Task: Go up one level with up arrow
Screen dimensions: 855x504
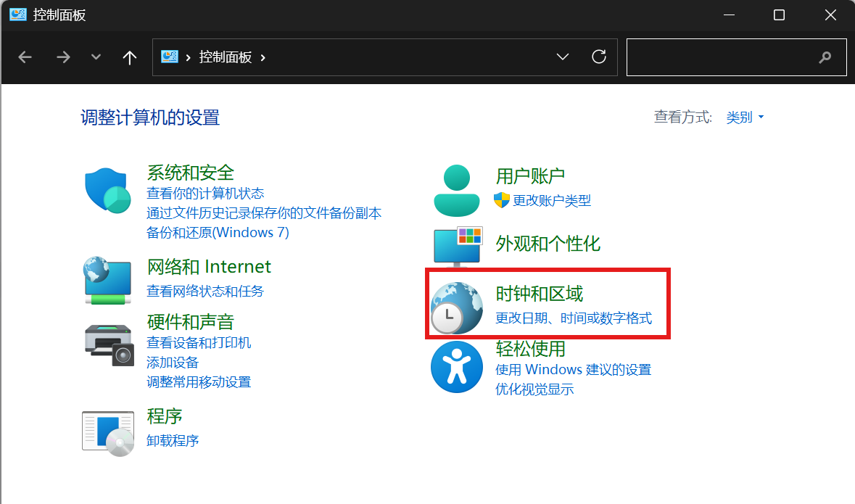Action: click(x=129, y=57)
